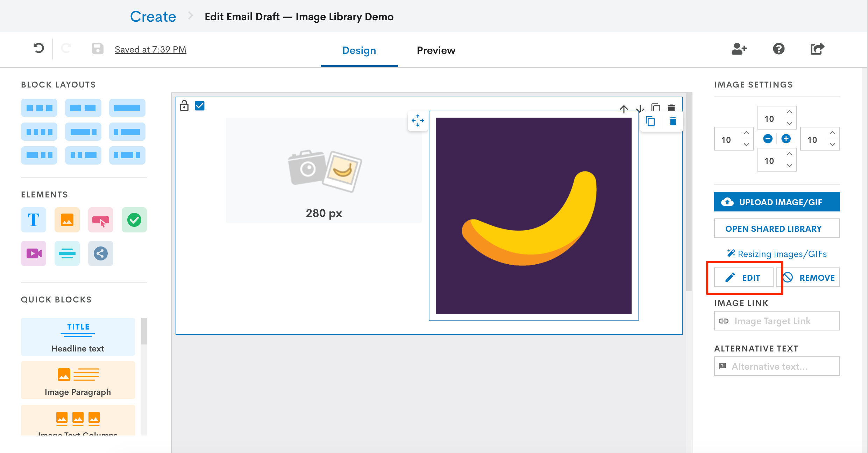Viewport: 868px width, 453px height.
Task: Click the canvas vertical scrollbar
Action: click(689, 193)
